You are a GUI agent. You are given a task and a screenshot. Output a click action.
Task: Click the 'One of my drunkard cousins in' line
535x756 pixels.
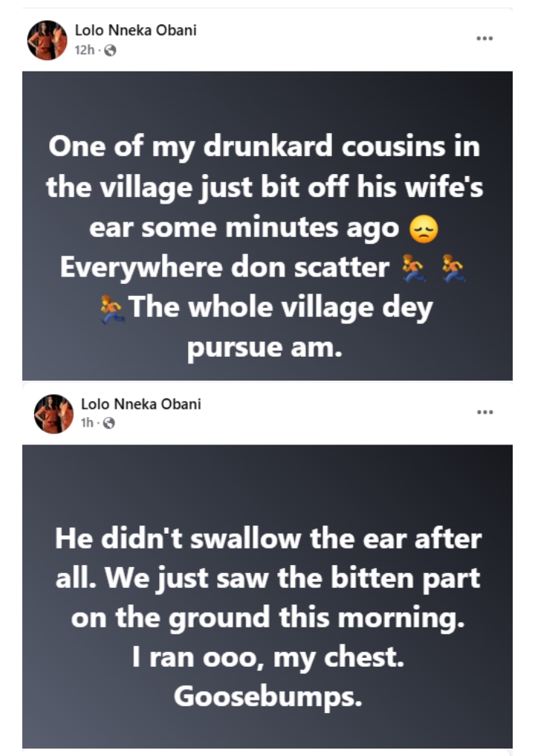[265, 146]
